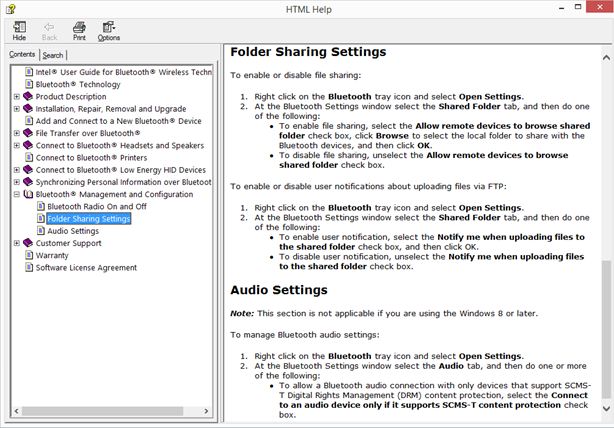Open Add and Connect to a New Bluetooth Device
The image size is (614, 428).
(x=119, y=121)
